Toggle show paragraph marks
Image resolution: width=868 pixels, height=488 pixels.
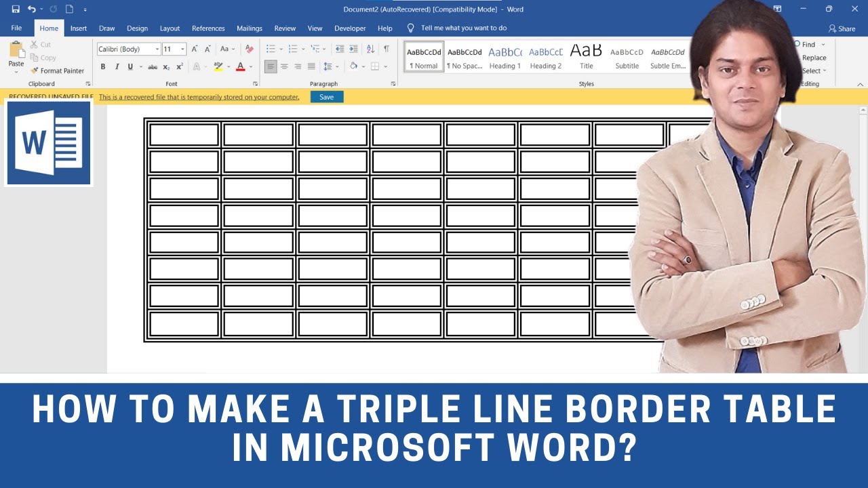387,49
